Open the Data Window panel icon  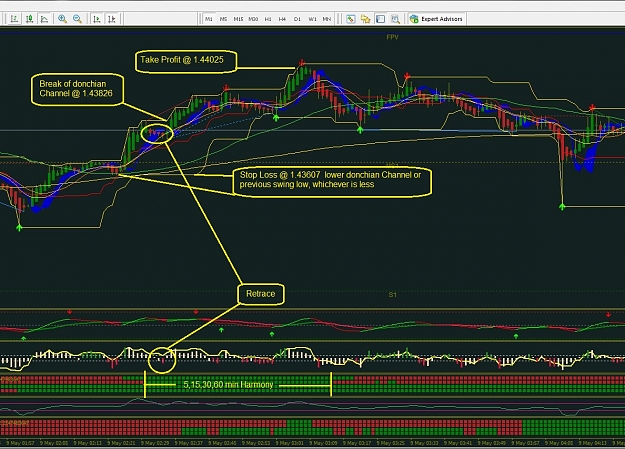[351, 19]
